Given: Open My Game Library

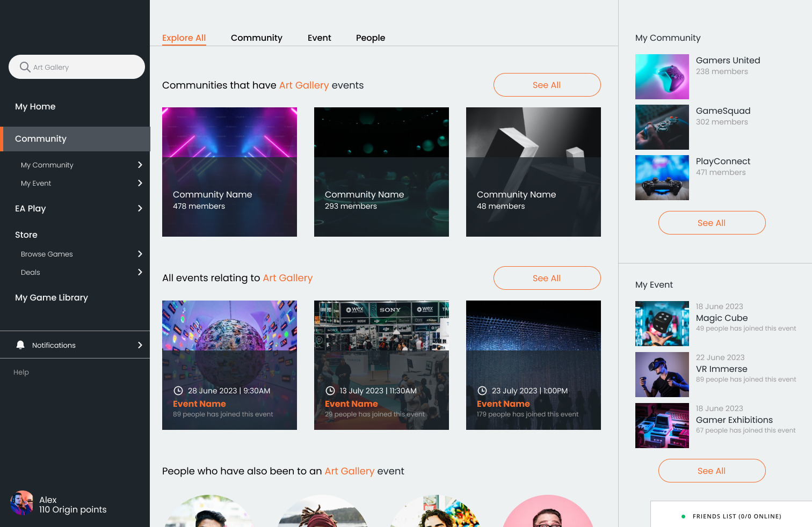Looking at the screenshot, I should click(52, 297).
